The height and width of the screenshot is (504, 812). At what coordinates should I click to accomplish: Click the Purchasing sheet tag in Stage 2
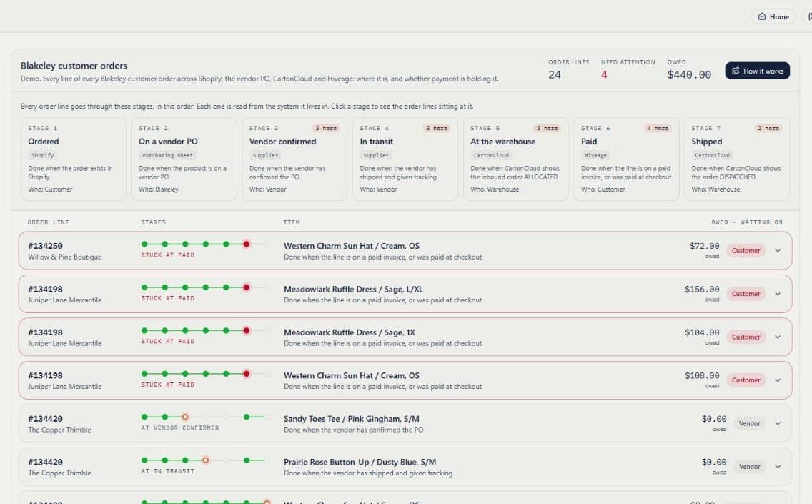[x=167, y=155]
